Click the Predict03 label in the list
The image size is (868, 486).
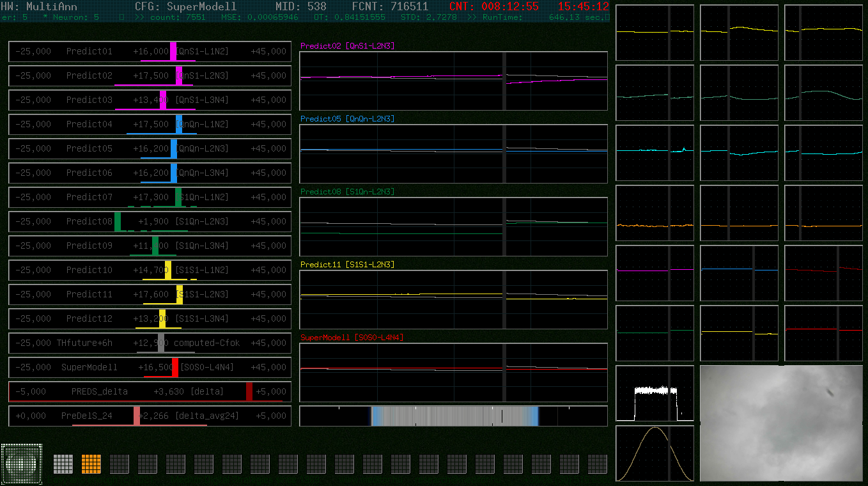[89, 100]
